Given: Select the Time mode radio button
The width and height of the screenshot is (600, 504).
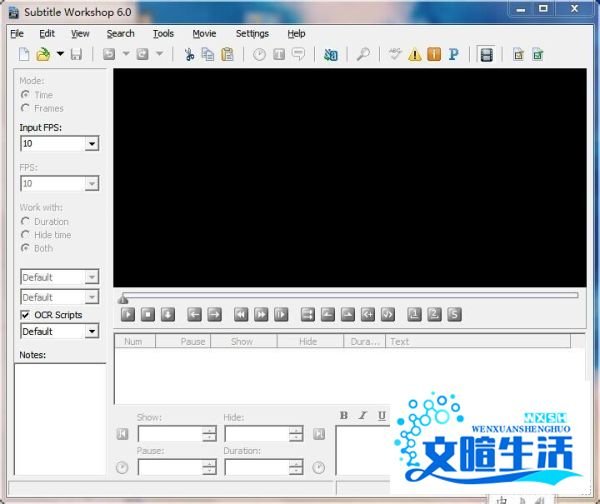Looking at the screenshot, I should point(25,95).
